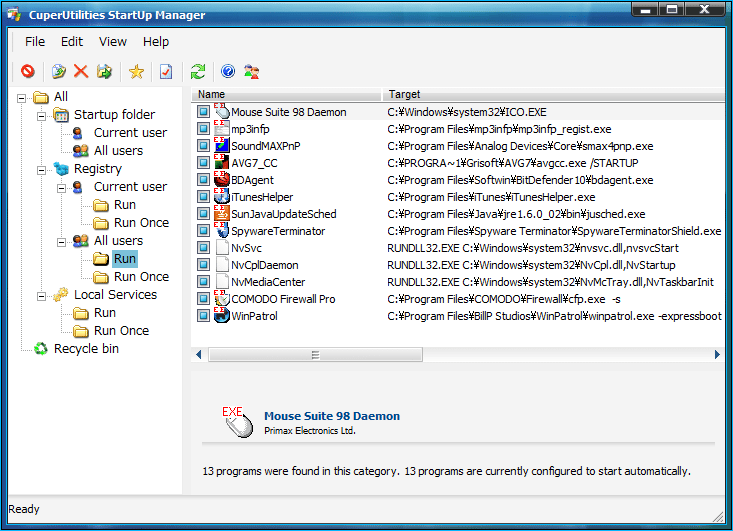Viewport: 733px width, 531px height.
Task: Click the COMODO Firewall Pro row icon
Action: [222, 298]
